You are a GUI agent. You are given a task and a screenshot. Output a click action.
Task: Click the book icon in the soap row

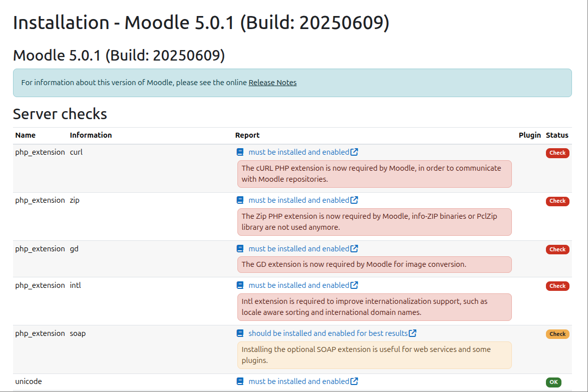coord(240,333)
